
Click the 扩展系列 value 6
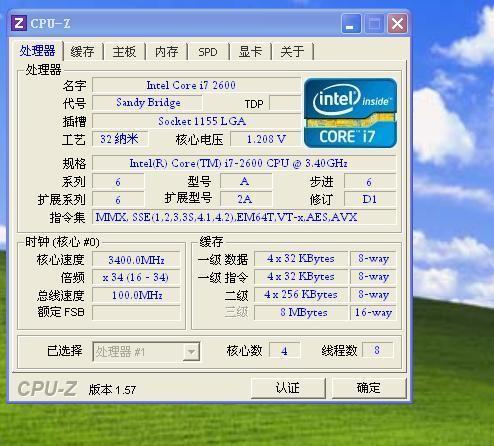(118, 199)
